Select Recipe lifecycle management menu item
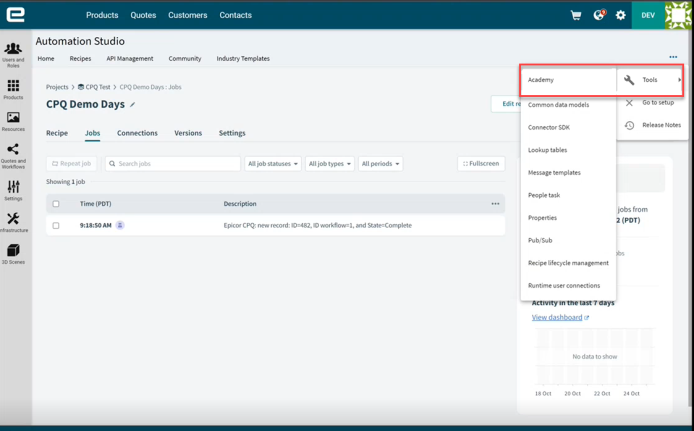The width and height of the screenshot is (694, 431). (x=568, y=263)
